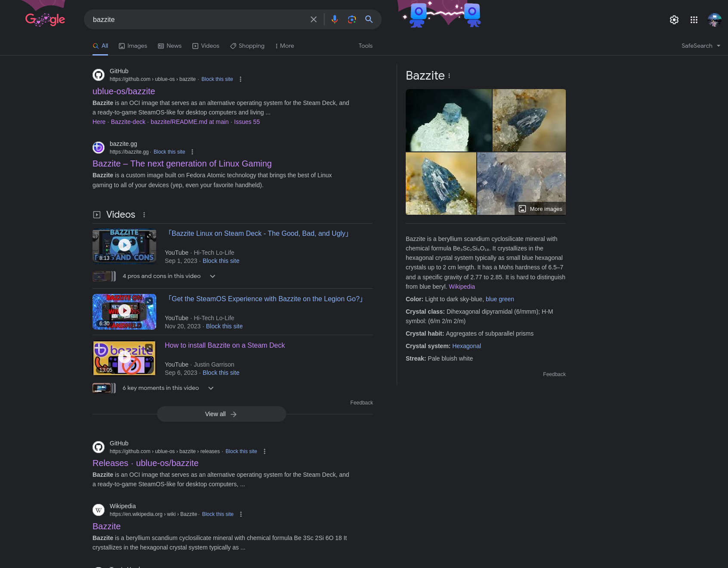Open bottom-left blue crystal image
Screen dimensions: 728x568
[x=441, y=183]
